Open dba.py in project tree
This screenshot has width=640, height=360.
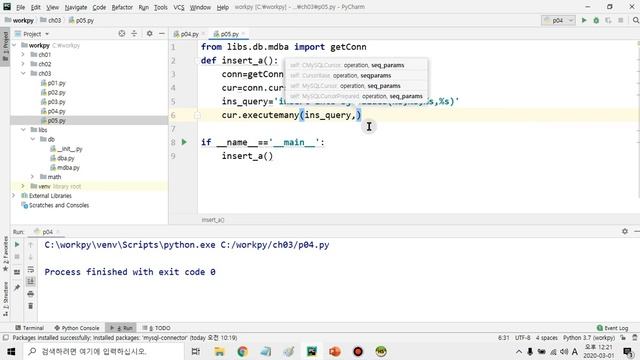coord(62,158)
